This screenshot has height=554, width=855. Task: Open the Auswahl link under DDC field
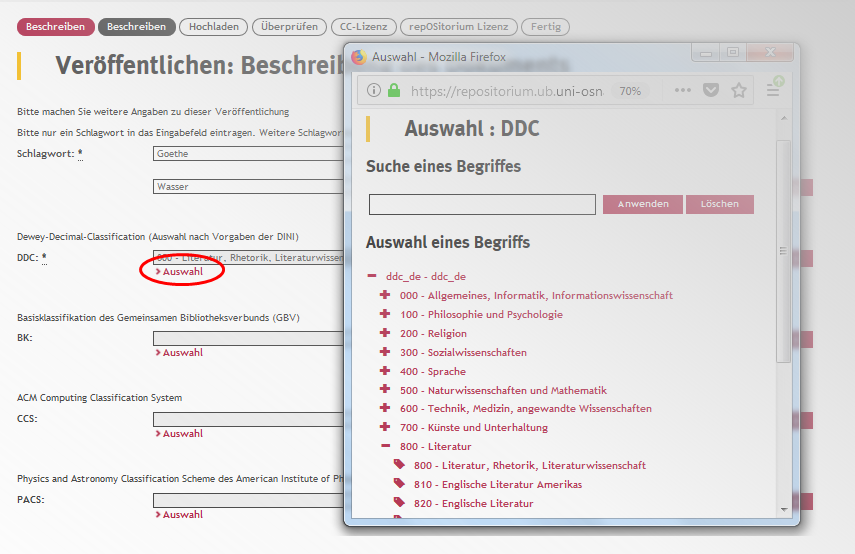pos(179,272)
